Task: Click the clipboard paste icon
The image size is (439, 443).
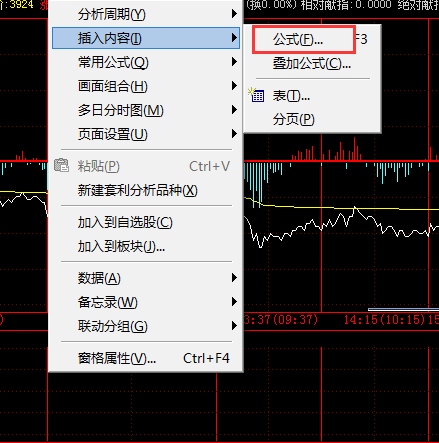Action: (x=62, y=165)
